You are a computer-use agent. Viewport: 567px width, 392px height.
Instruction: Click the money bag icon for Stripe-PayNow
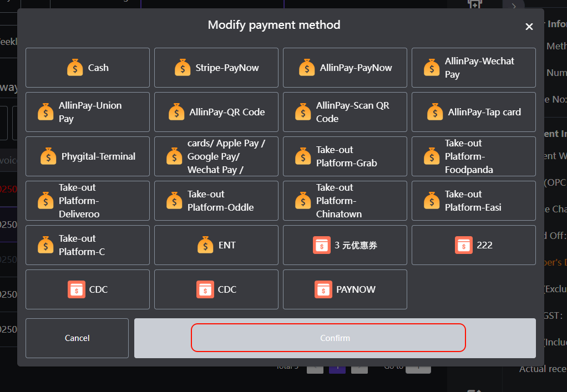pos(183,68)
